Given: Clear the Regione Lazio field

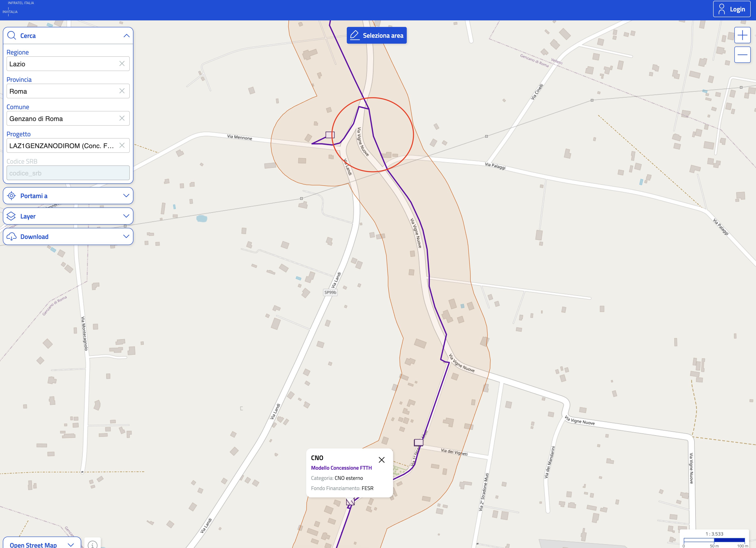Looking at the screenshot, I should pos(122,64).
